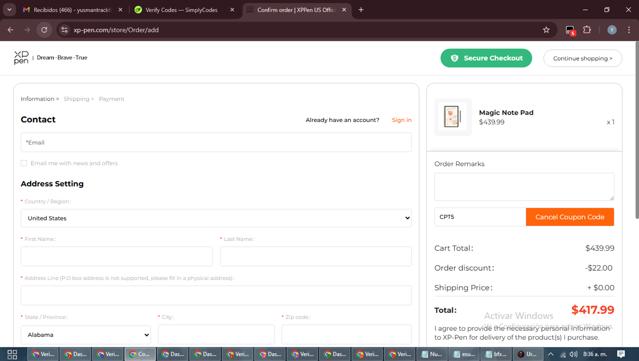Viewport: 639px width, 361px height.
Task: Show hidden system tray icons
Action: (x=550, y=354)
